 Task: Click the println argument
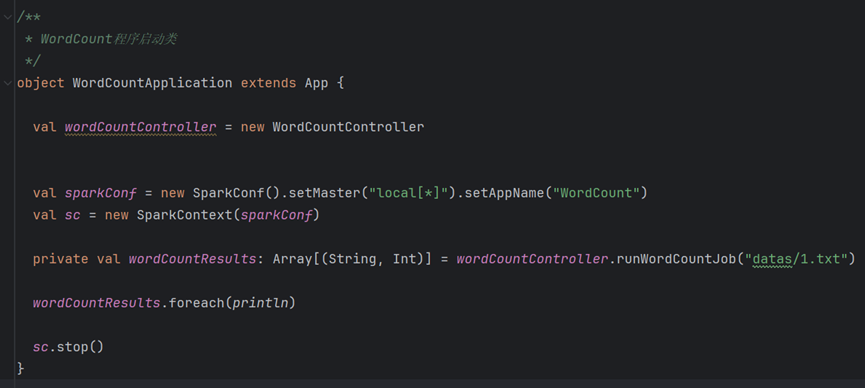pos(260,303)
